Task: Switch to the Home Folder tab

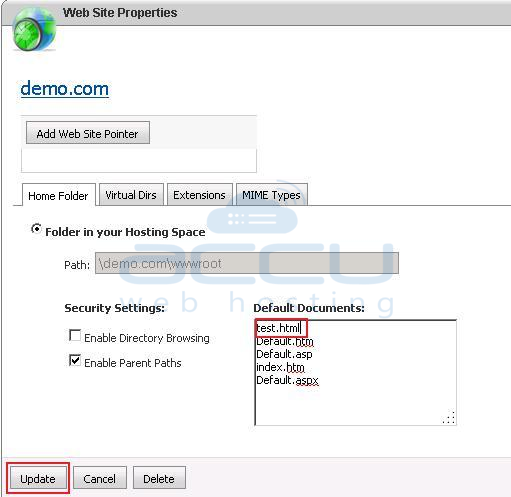Action: 58,196
